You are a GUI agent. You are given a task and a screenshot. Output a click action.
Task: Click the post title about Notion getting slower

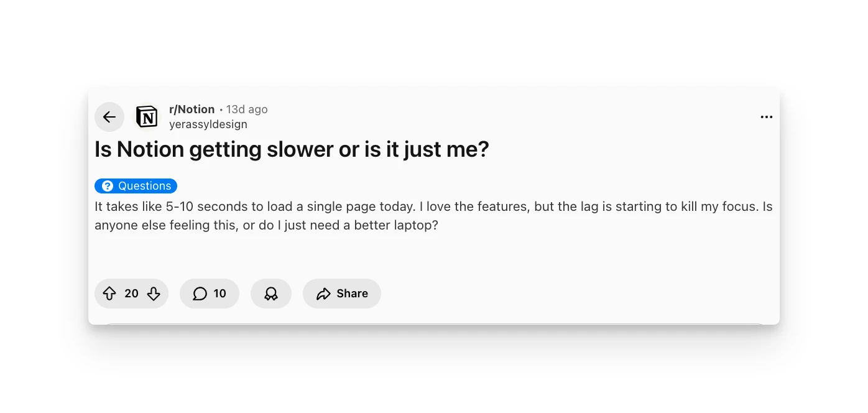pyautogui.click(x=292, y=150)
